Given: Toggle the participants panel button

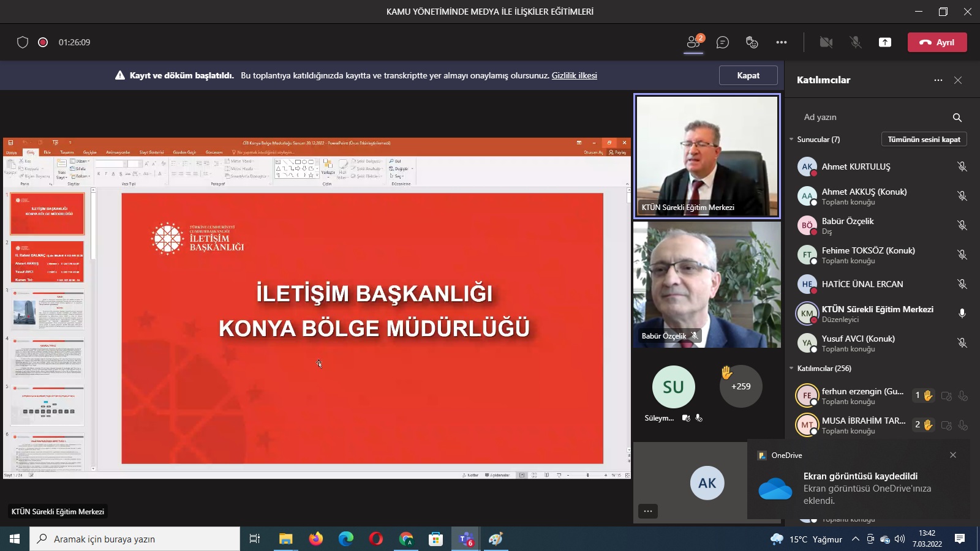Looking at the screenshot, I should pos(693,42).
